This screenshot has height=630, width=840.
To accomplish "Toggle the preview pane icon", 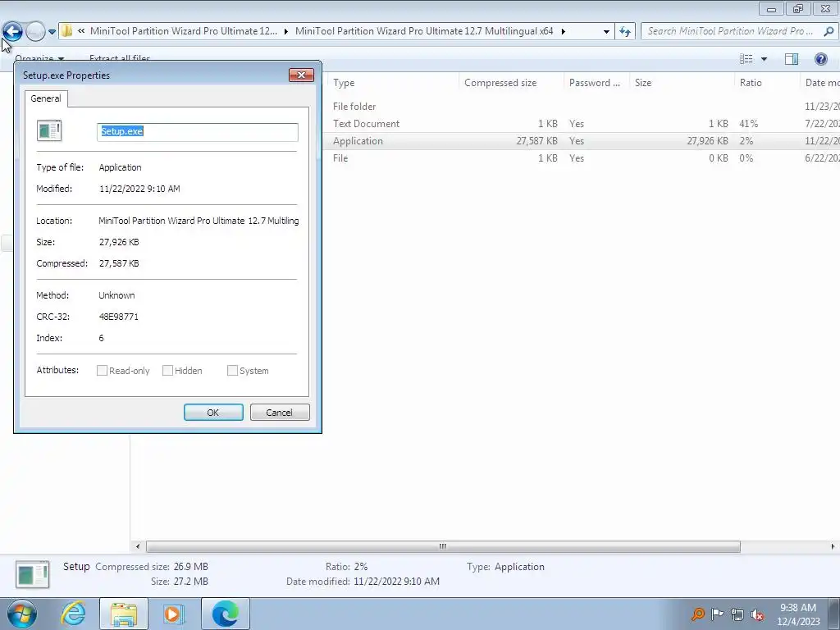I will [x=792, y=59].
